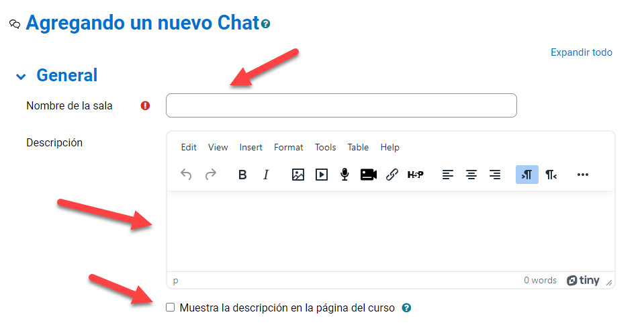
Task: Focus the Nombre de la sala field
Action: pos(341,105)
